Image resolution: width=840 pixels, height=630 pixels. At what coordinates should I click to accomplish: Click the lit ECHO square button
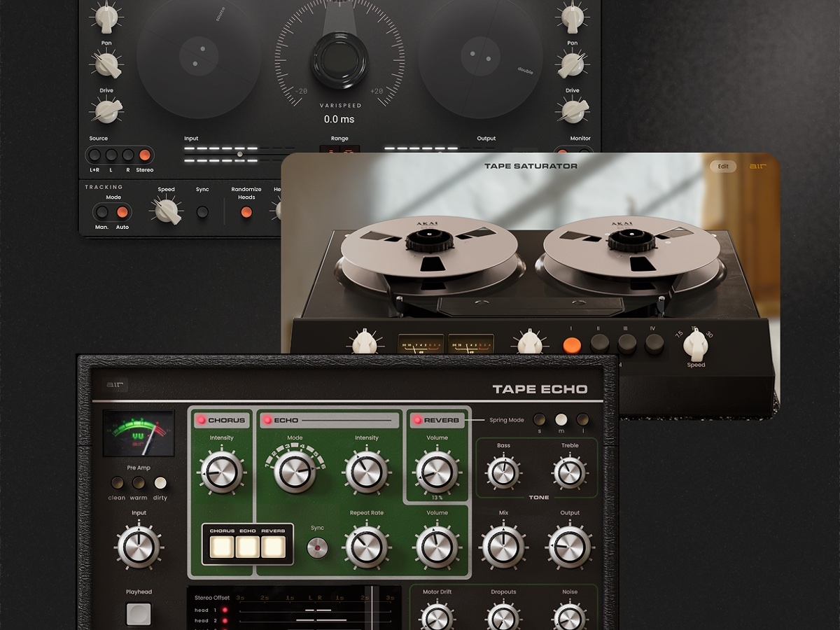click(x=247, y=547)
